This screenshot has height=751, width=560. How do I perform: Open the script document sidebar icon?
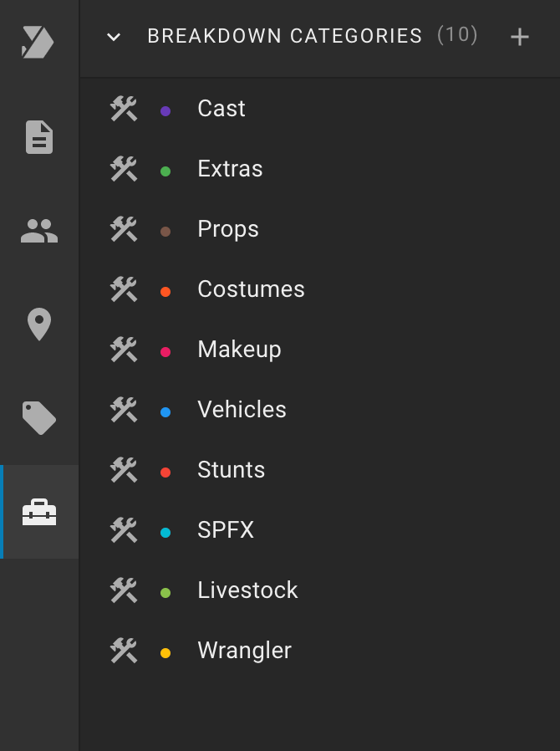click(x=39, y=137)
